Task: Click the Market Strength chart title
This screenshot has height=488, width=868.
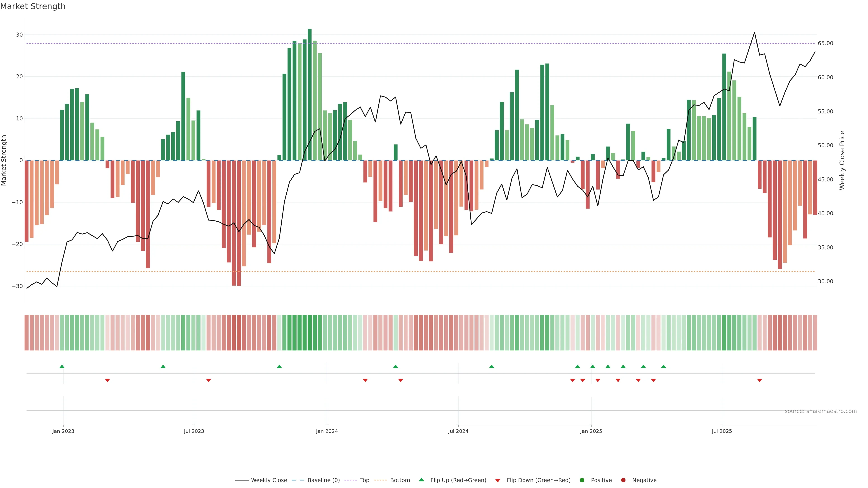Action: coord(33,6)
